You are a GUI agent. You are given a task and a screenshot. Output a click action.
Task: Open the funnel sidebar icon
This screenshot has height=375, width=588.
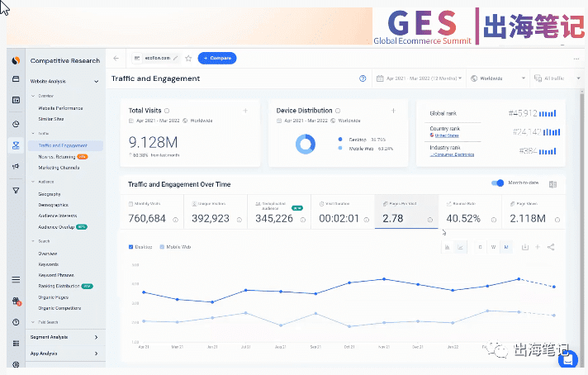click(x=16, y=191)
